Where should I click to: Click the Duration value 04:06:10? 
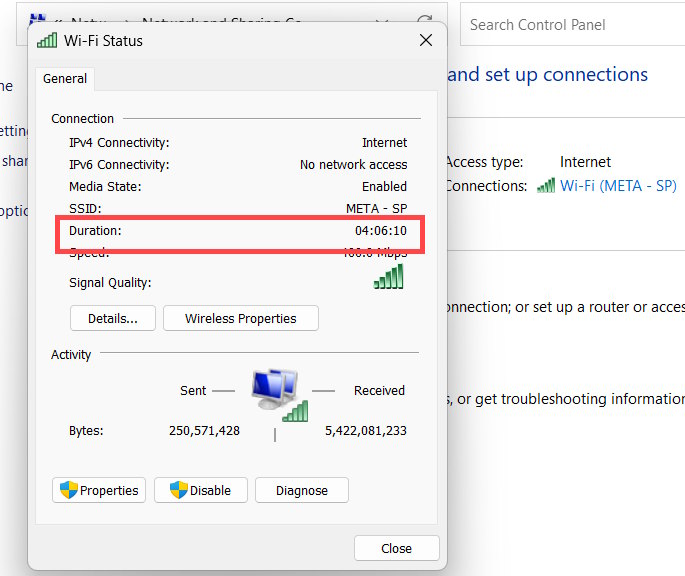click(x=381, y=231)
